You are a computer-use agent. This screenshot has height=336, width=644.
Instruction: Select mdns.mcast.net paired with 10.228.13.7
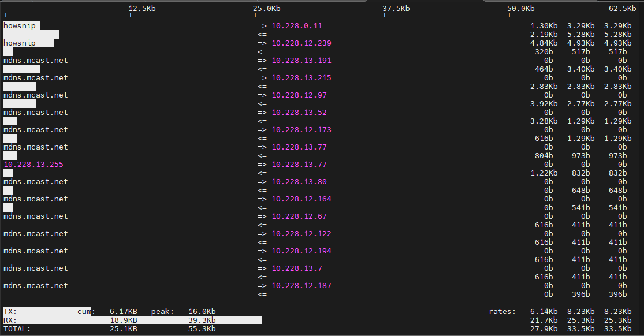[x=36, y=268]
